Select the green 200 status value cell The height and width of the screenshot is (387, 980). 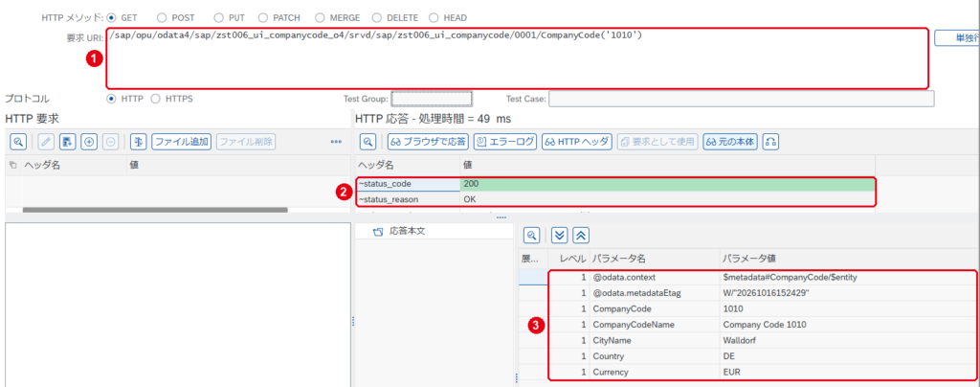tap(667, 184)
